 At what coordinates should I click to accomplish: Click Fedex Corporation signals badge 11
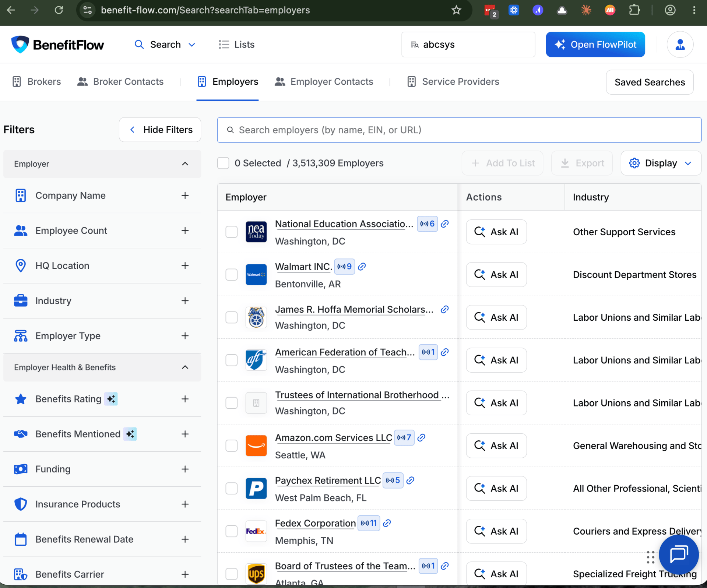tap(369, 523)
